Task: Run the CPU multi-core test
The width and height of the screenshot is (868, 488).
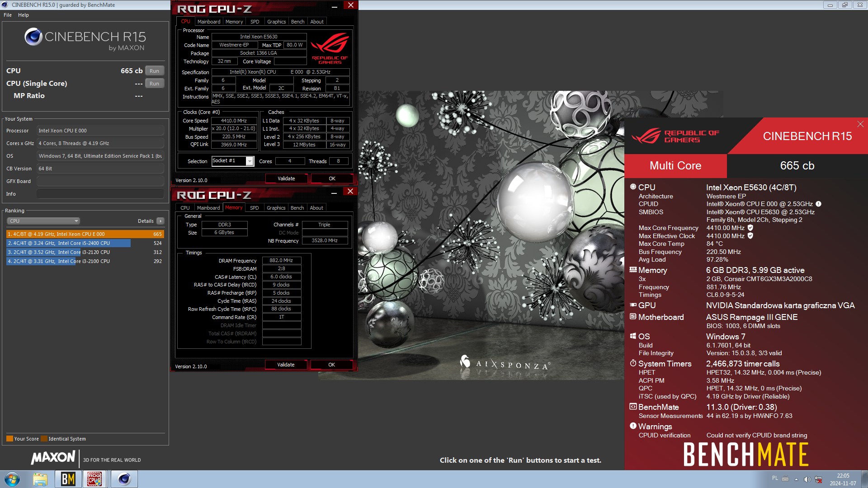Action: pos(155,71)
